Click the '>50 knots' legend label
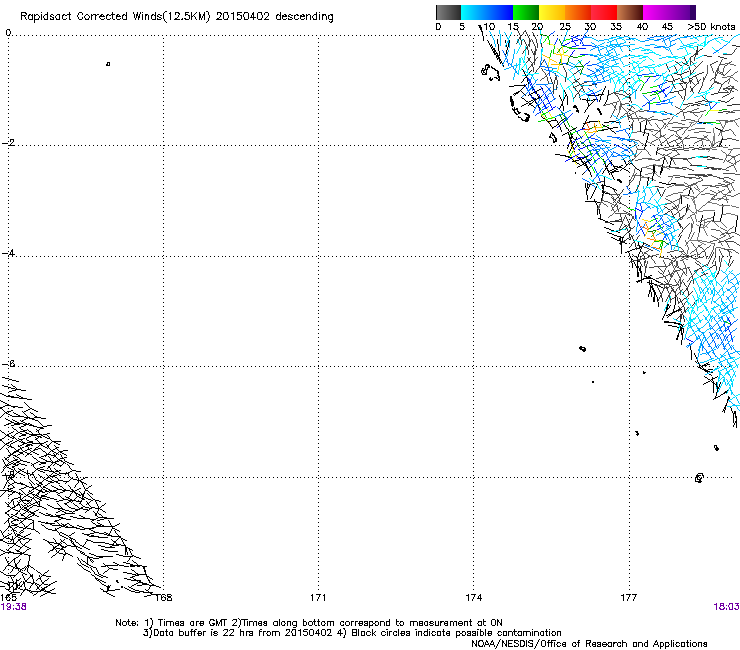Viewport: 740px width, 650px height. [711, 27]
